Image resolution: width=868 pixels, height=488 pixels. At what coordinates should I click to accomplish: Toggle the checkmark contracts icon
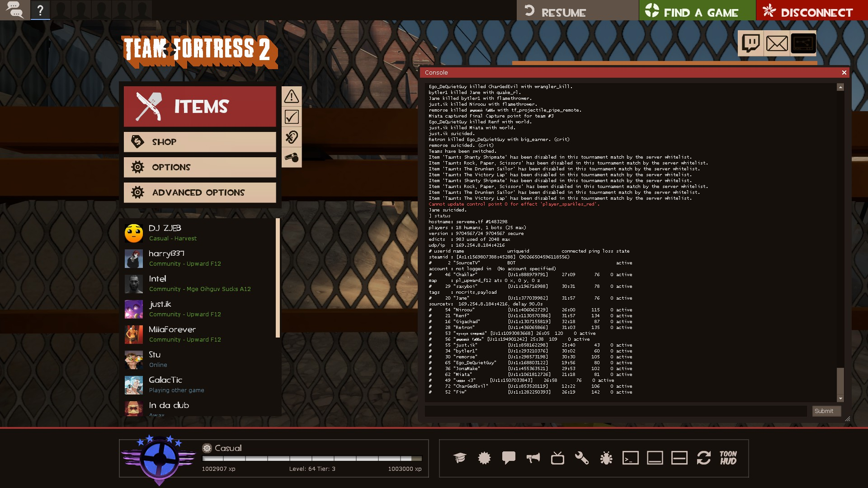[x=292, y=117]
